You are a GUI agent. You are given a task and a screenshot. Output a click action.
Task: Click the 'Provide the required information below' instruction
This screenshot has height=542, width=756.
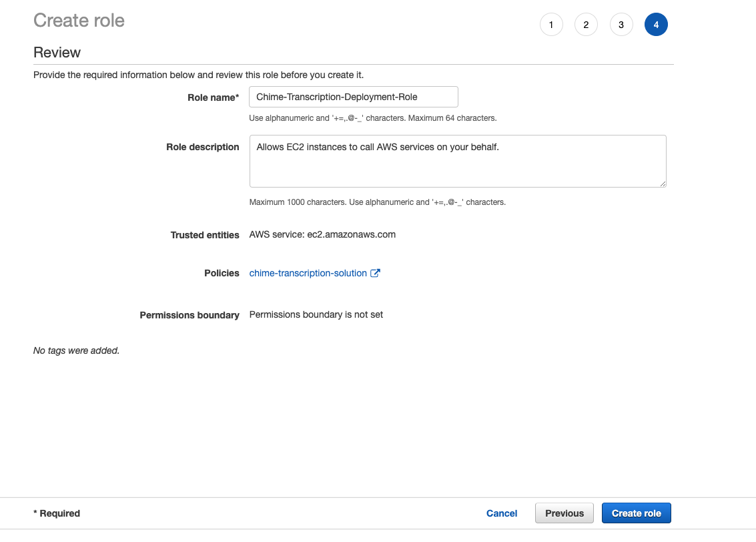click(198, 75)
